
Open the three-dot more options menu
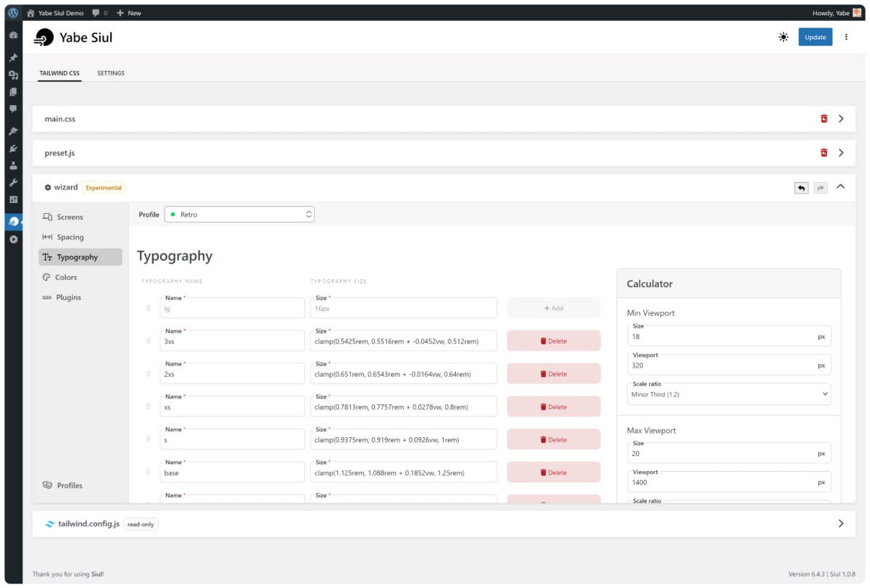pos(846,37)
